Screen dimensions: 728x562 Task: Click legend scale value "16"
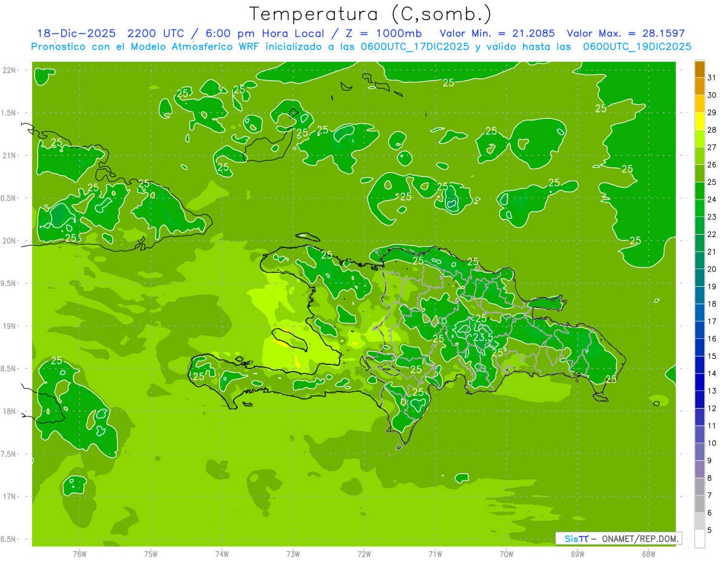coord(712,338)
